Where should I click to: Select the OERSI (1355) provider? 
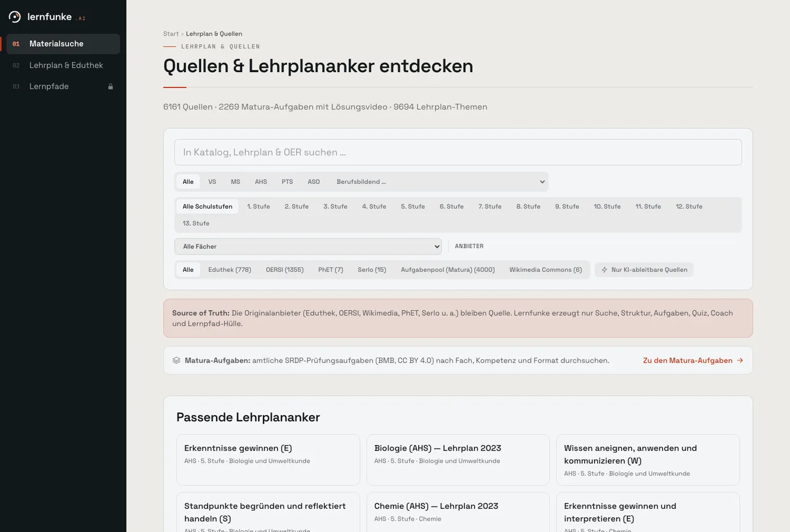pos(284,270)
